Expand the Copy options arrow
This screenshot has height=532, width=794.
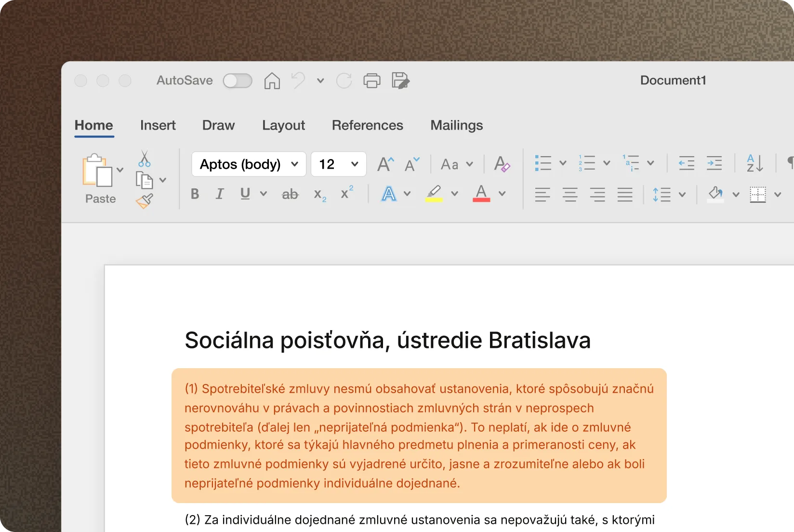click(163, 180)
